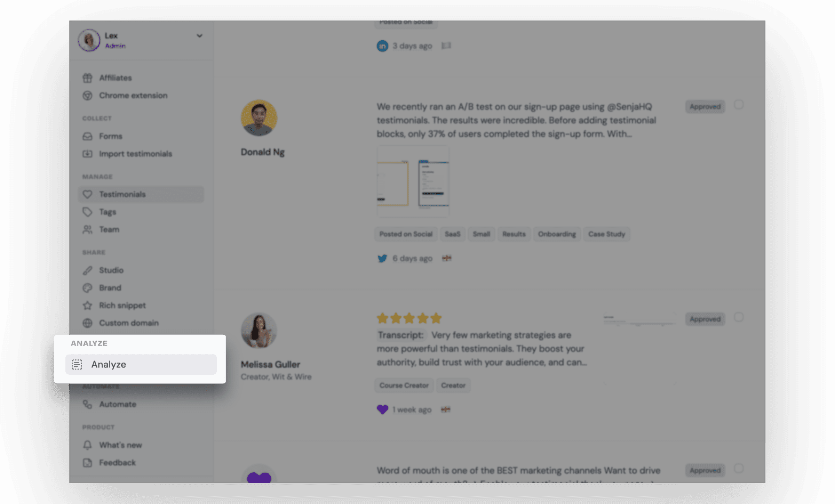Click the Studio pen icon
835x504 pixels.
pos(87,270)
